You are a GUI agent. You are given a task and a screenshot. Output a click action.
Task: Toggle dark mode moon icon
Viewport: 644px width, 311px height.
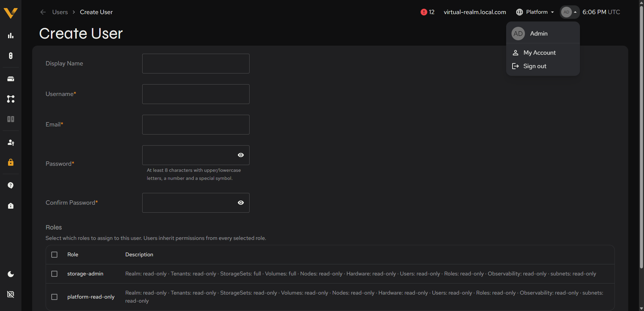[x=11, y=274]
